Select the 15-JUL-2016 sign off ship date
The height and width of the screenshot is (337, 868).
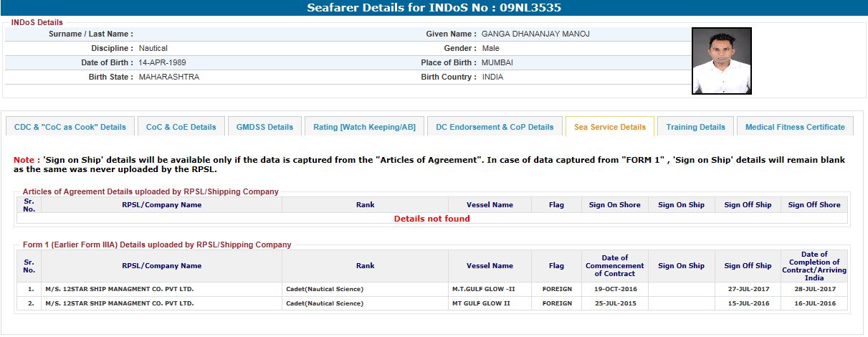(748, 303)
